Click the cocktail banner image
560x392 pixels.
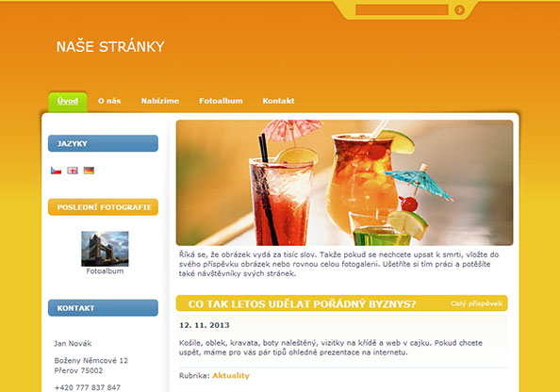344,183
